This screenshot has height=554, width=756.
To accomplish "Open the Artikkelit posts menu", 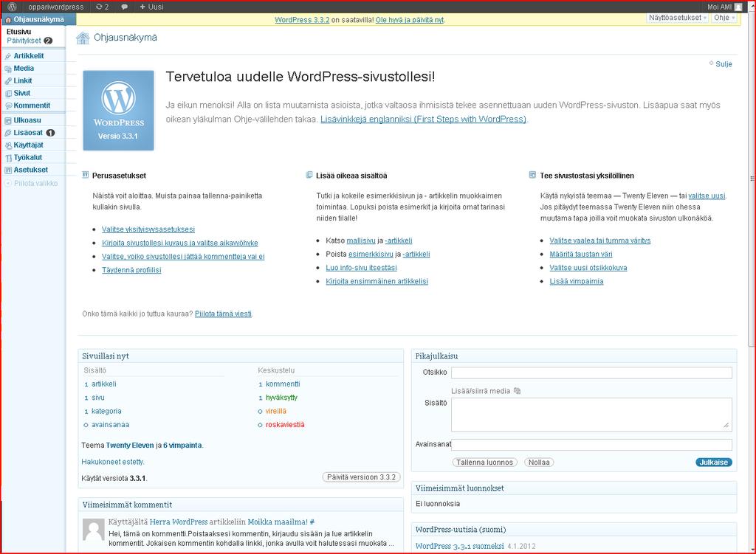I will pos(29,56).
